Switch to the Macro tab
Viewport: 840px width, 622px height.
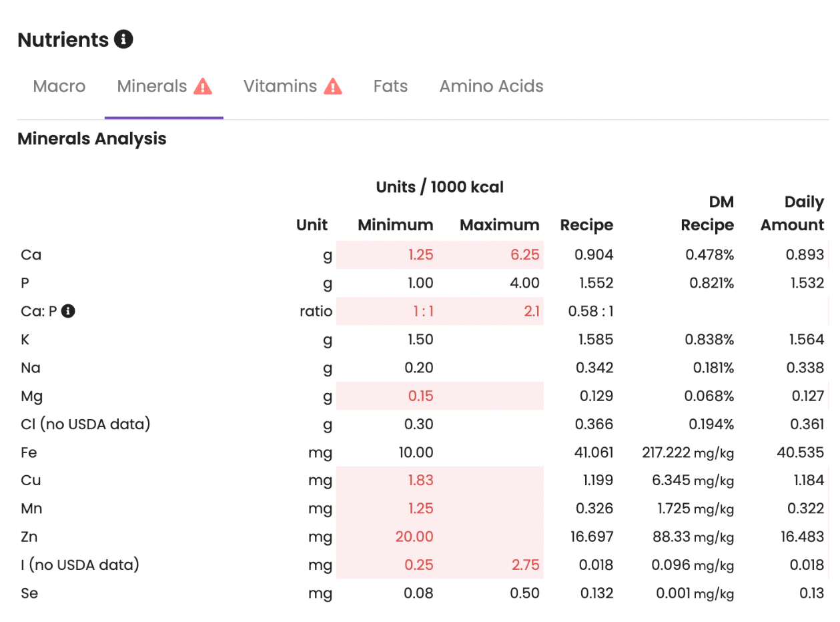(x=59, y=86)
